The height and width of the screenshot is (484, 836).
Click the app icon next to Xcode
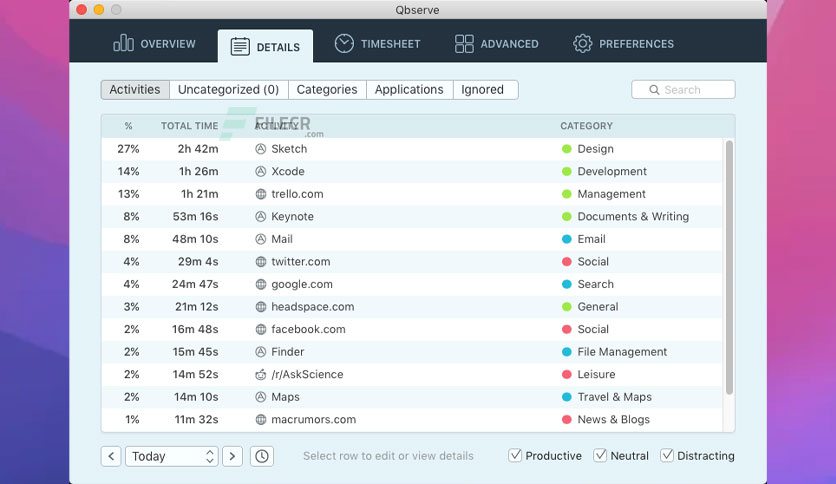260,171
